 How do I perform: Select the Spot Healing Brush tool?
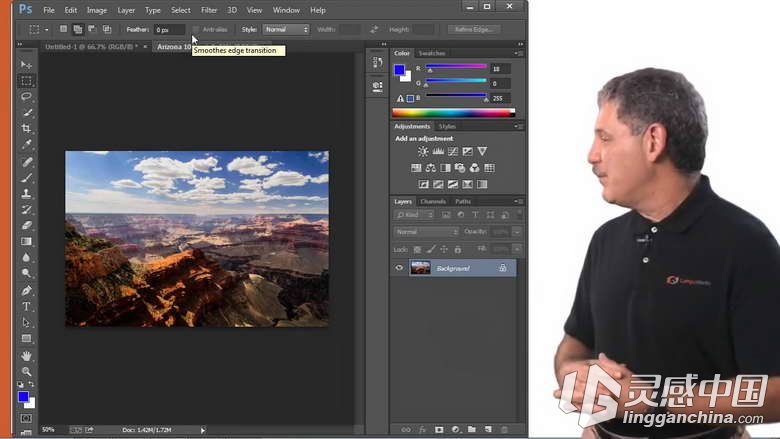[26, 162]
